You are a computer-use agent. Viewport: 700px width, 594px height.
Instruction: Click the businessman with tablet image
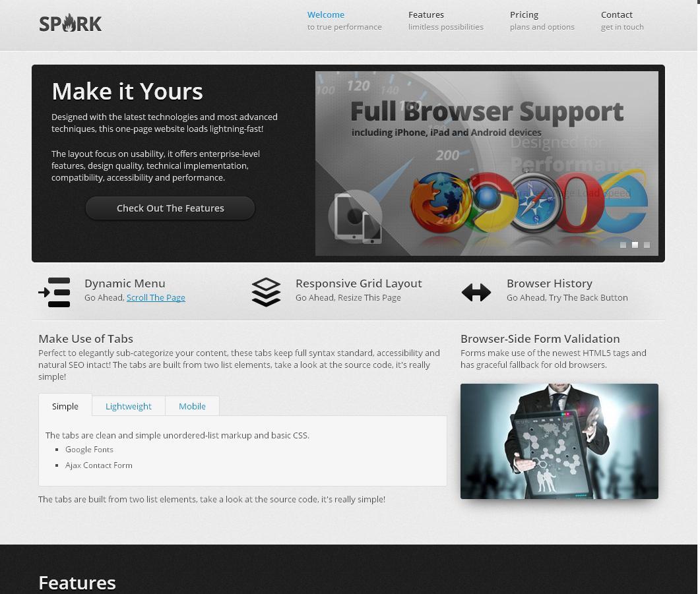(x=559, y=441)
